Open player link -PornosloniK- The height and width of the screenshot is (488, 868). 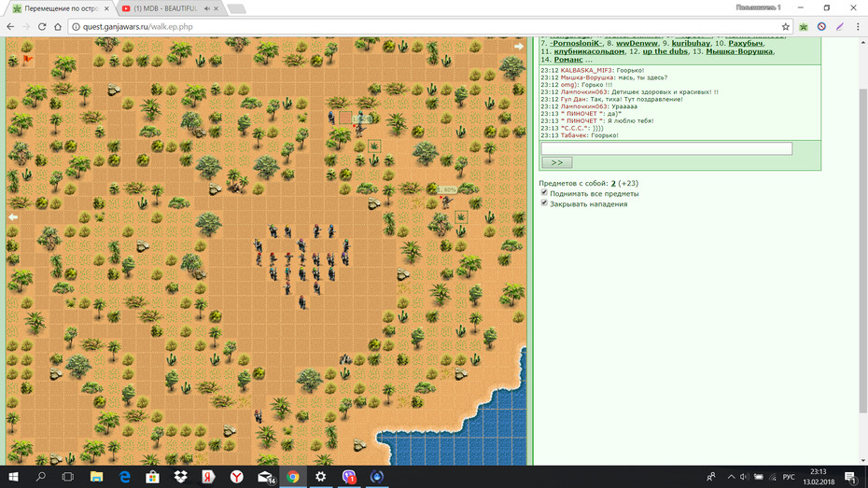coord(576,43)
